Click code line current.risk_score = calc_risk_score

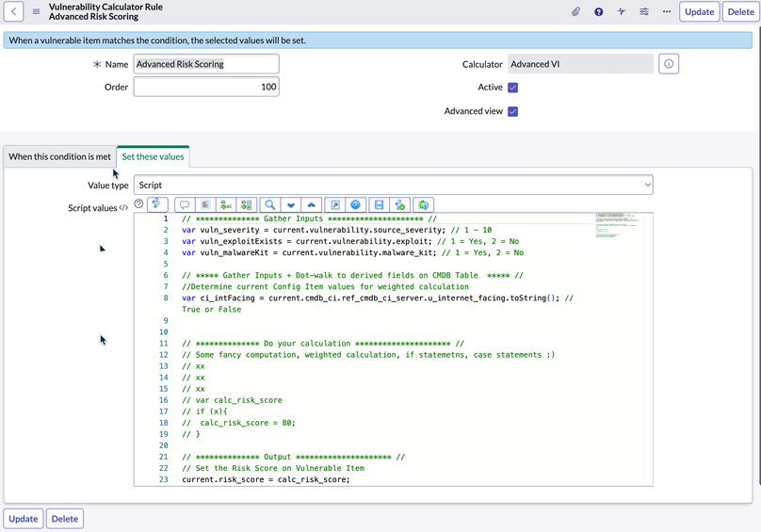(x=266, y=479)
